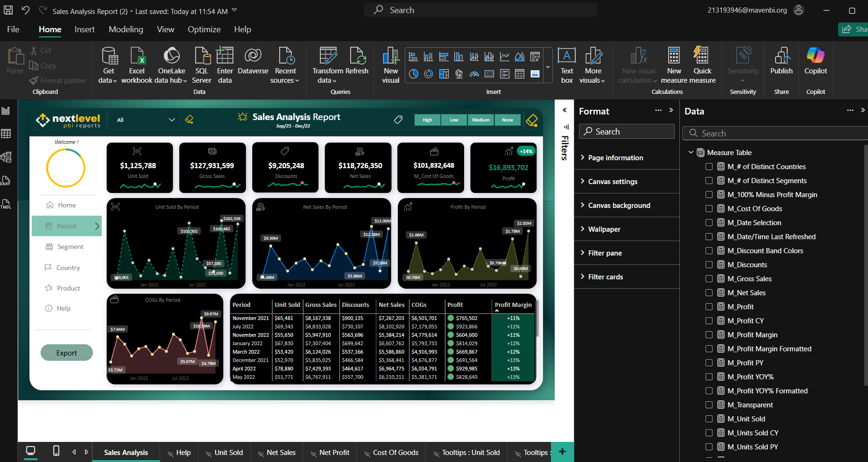Open the Model view in left sidebar

click(x=6, y=157)
